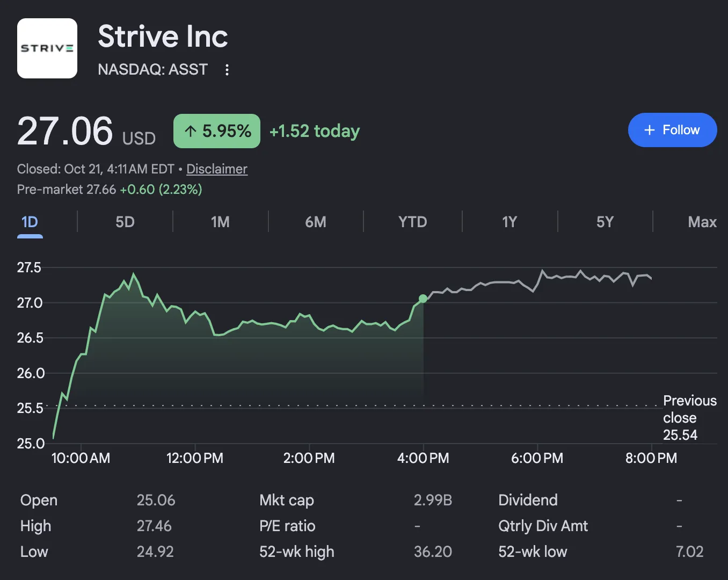Follow Strive Inc stock
728x580 pixels.
pos(672,130)
